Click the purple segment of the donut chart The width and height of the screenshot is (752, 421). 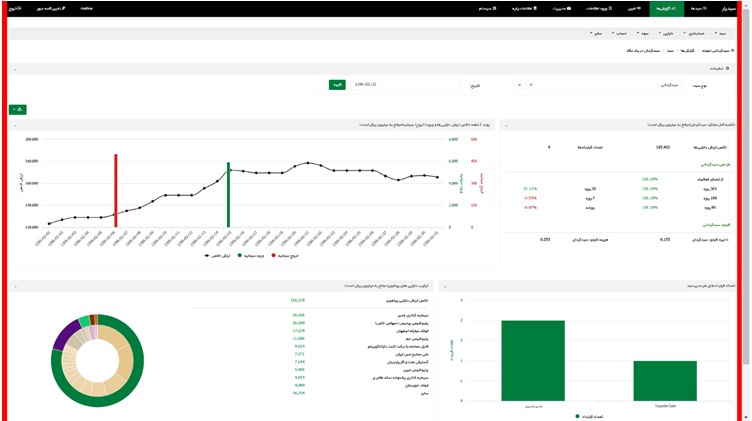64,334
